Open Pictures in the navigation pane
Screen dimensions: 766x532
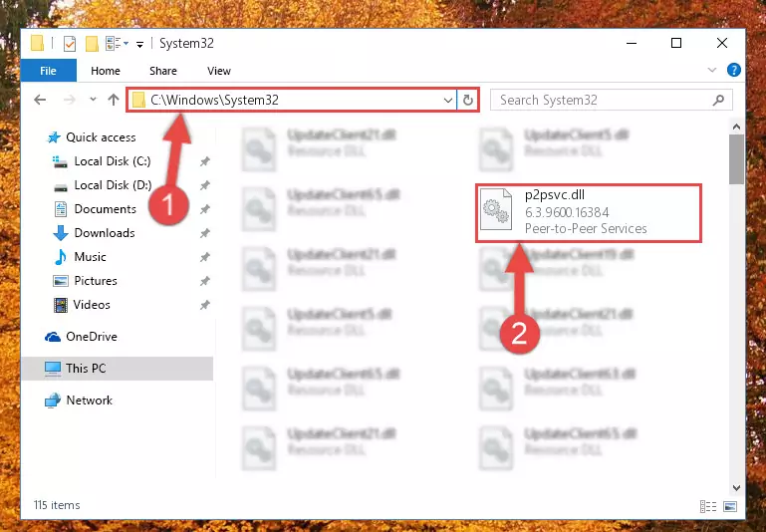coord(96,281)
